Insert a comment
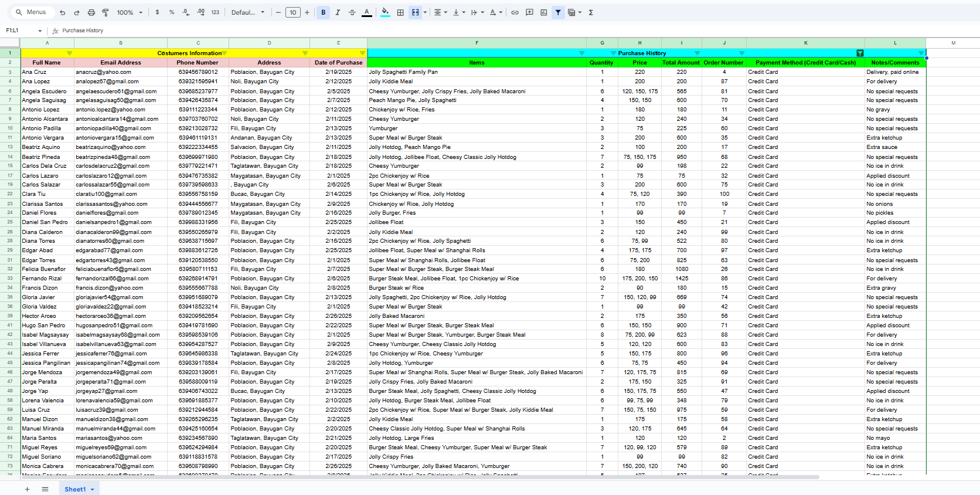The image size is (980, 495). coord(529,12)
